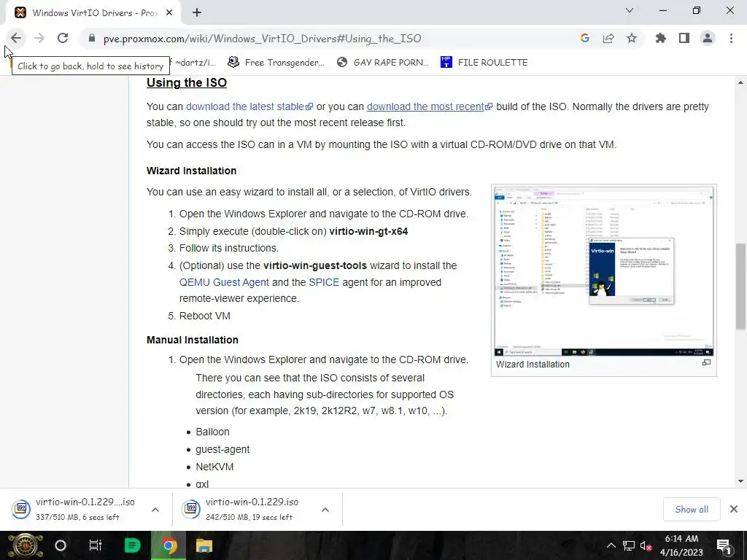Click the page scroll up arrow

click(740, 82)
